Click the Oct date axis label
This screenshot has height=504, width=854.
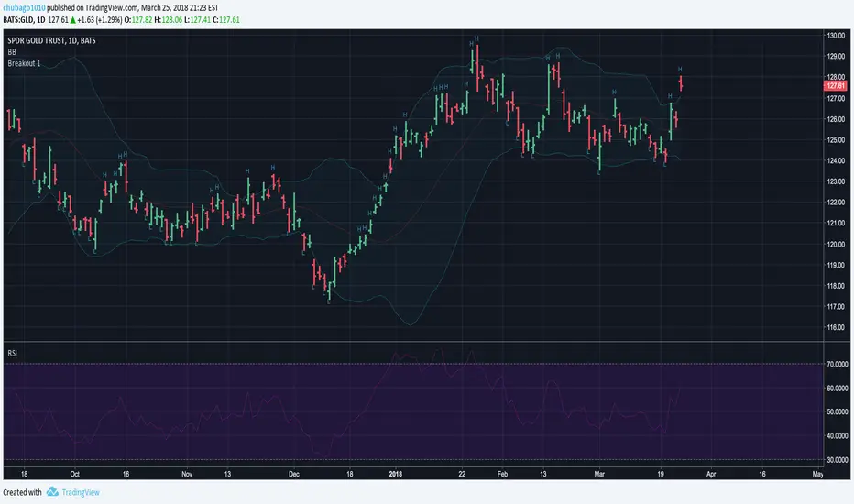coord(74,474)
